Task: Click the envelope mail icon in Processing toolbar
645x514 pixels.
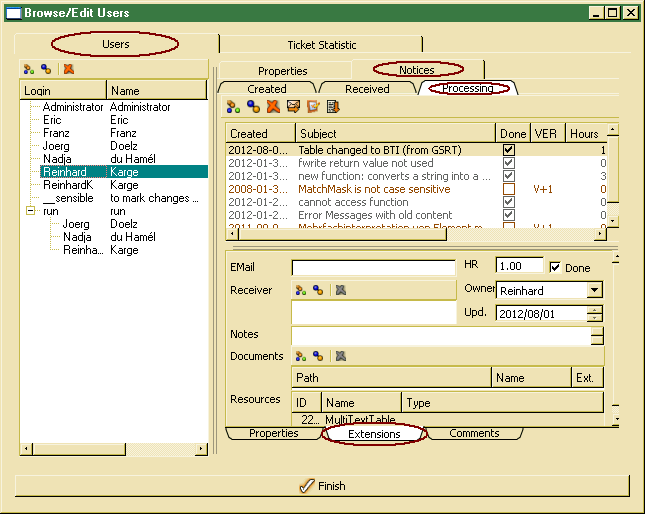Action: click(293, 107)
